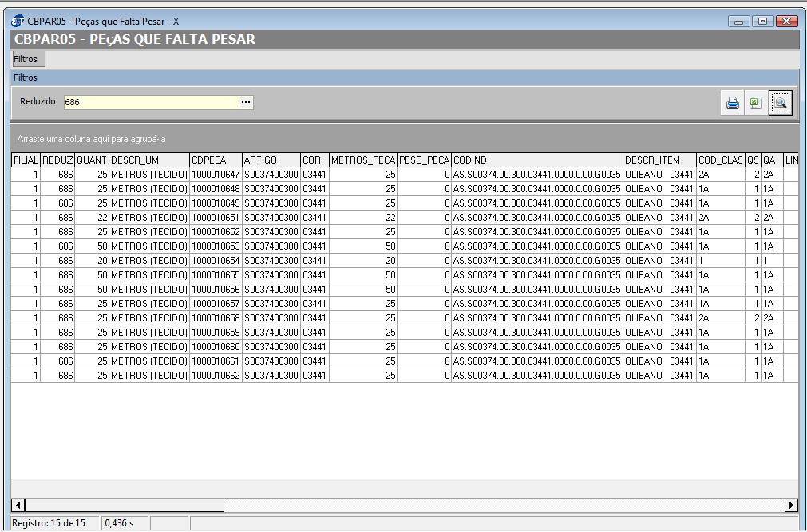Click the application logo in the title bar
The image size is (807, 532).
coord(18,21)
